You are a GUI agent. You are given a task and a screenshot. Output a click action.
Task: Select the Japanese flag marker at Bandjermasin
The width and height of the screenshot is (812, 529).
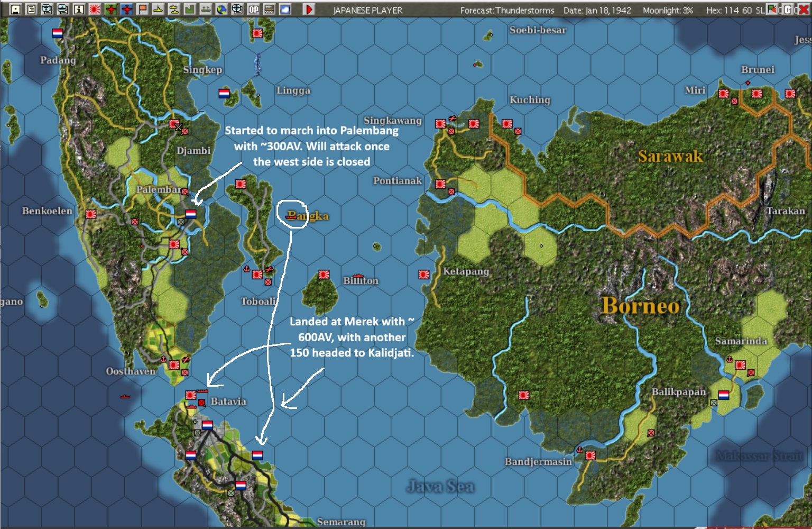click(590, 455)
